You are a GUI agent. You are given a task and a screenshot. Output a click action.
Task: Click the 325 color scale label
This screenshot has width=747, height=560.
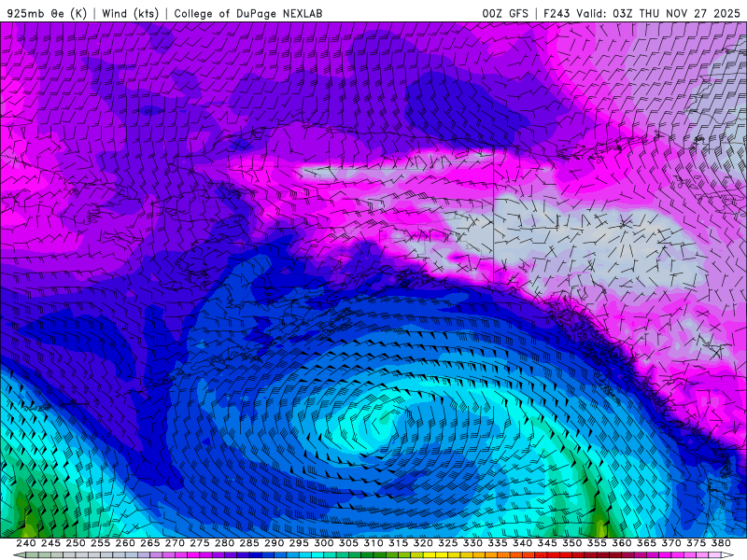point(448,543)
